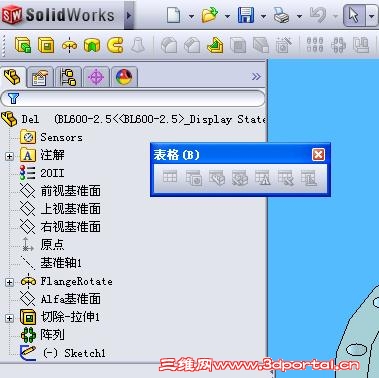Open the Select tool dropdown arrow

371,16
